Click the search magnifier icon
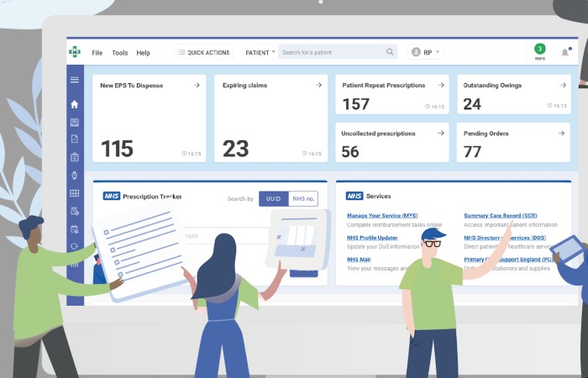Screen dimensions: 588x378 pyautogui.click(x=390, y=52)
